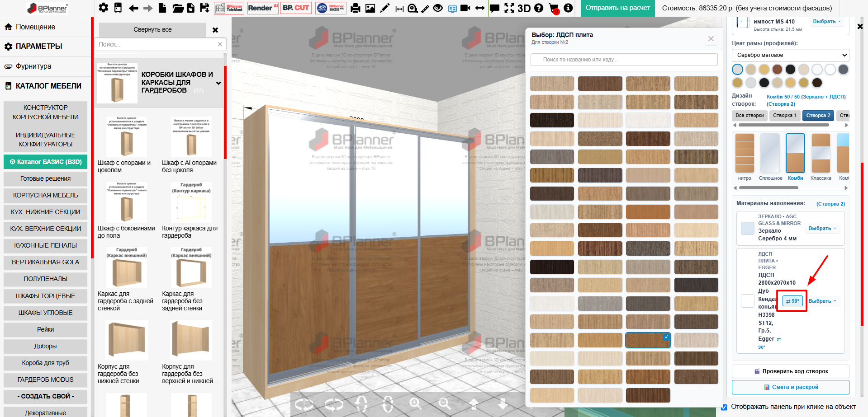The width and height of the screenshot is (868, 417).
Task: Toggle 'Отображать панель при клике на объект' checkbox
Action: 724,407
